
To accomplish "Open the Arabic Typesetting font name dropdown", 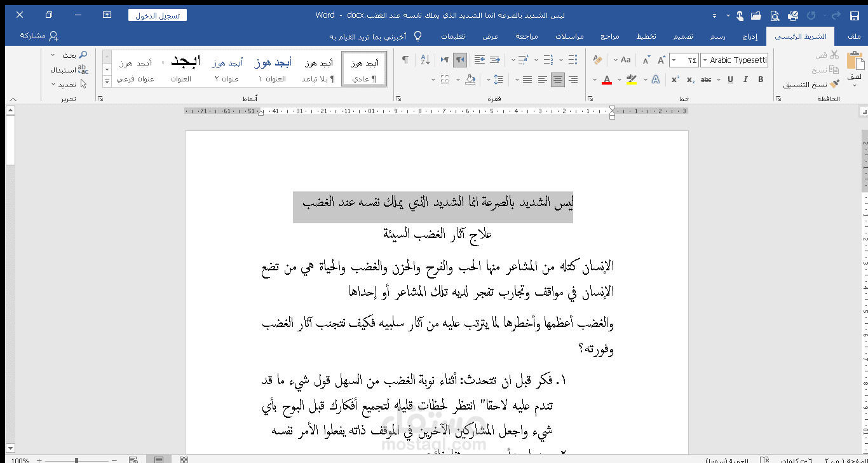I will (705, 60).
